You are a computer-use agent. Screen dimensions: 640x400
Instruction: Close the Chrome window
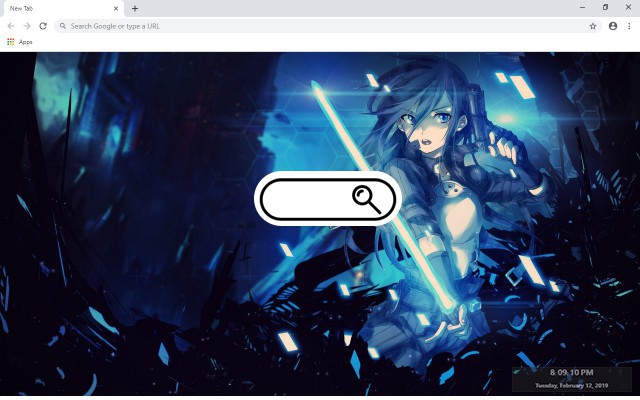click(628, 7)
